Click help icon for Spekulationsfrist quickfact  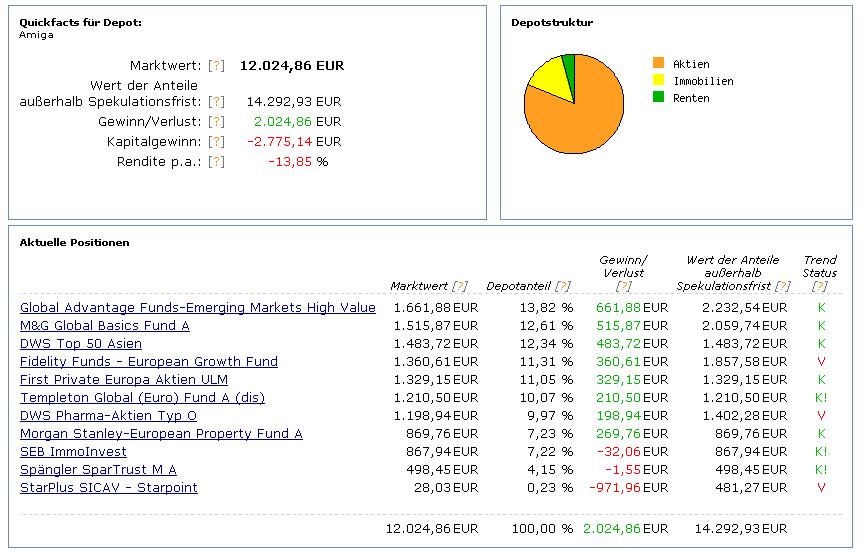216,102
